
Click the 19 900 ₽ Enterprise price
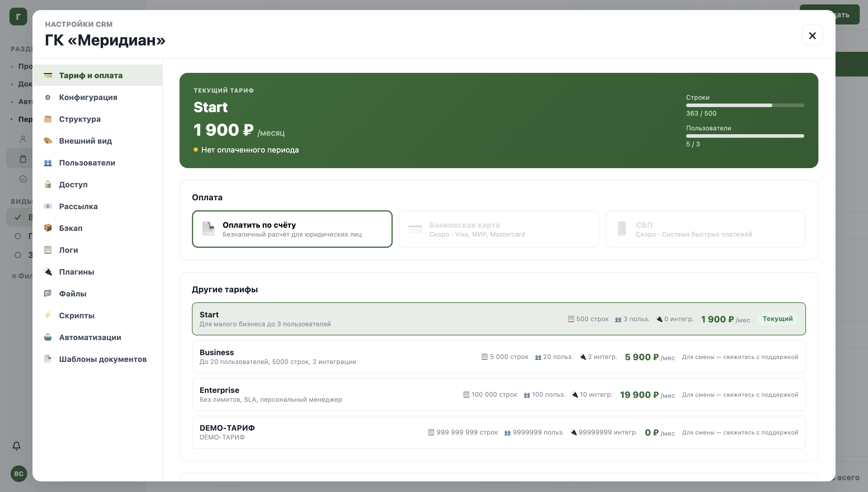(x=639, y=395)
